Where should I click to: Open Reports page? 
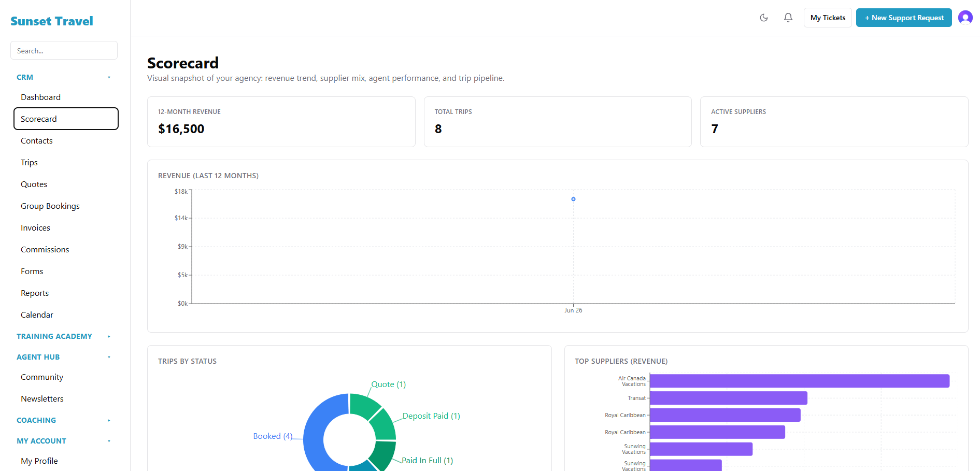click(66, 293)
